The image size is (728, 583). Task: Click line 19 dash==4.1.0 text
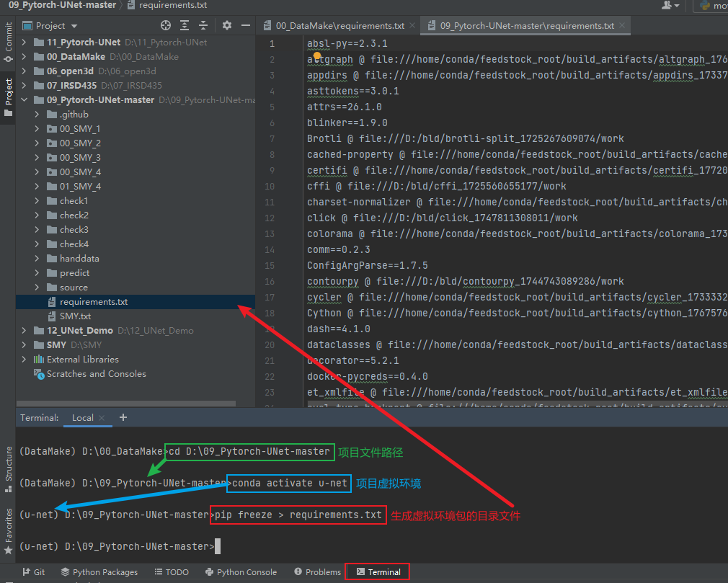pos(339,329)
